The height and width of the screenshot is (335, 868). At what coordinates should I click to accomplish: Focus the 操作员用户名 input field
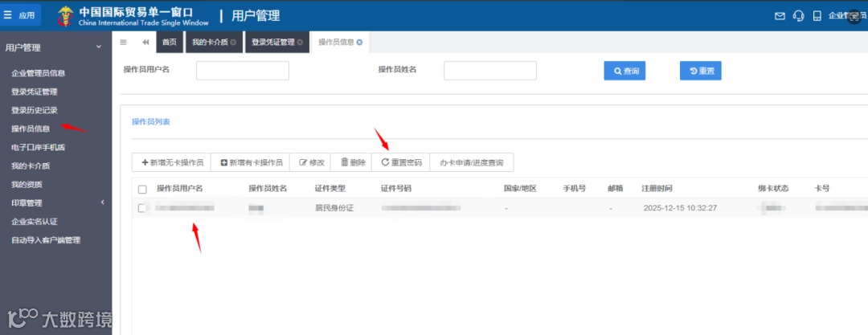(243, 71)
